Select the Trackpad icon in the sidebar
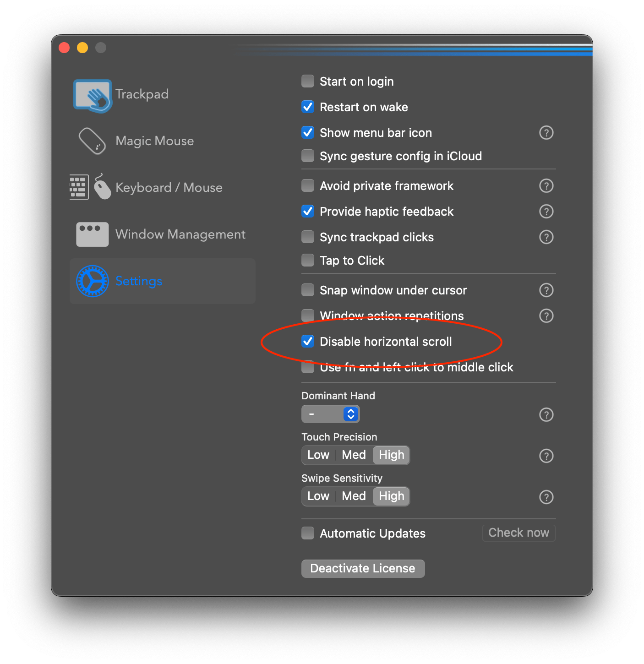The width and height of the screenshot is (644, 664). (x=92, y=95)
